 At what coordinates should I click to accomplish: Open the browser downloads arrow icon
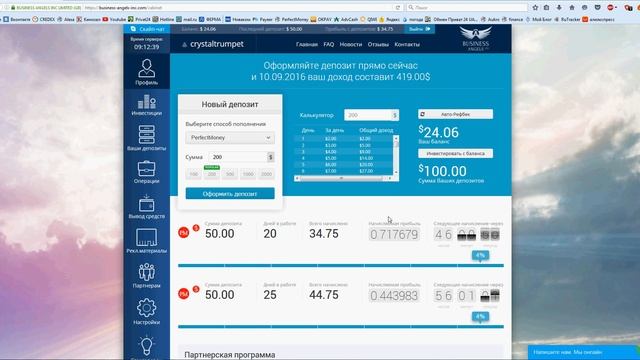pos(559,7)
